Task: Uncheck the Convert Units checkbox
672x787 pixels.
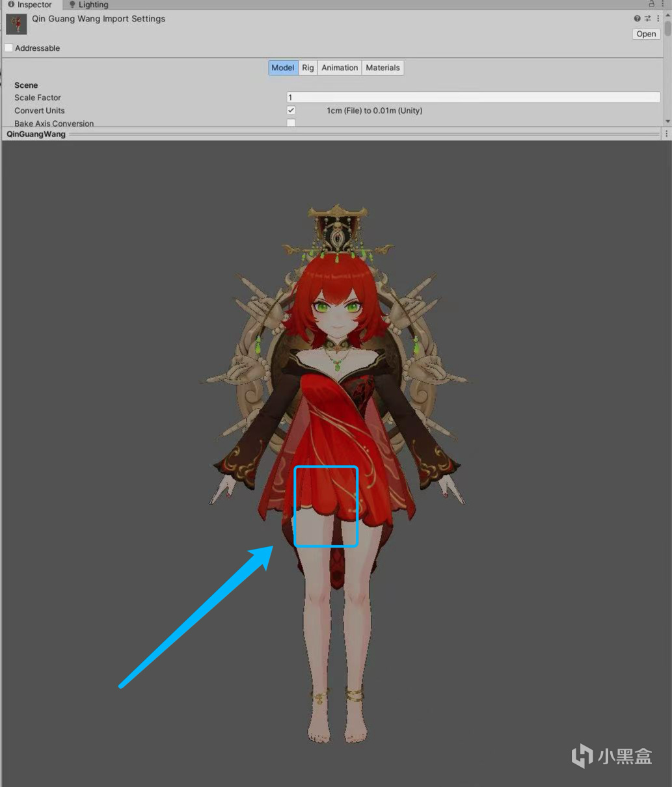Action: tap(291, 111)
